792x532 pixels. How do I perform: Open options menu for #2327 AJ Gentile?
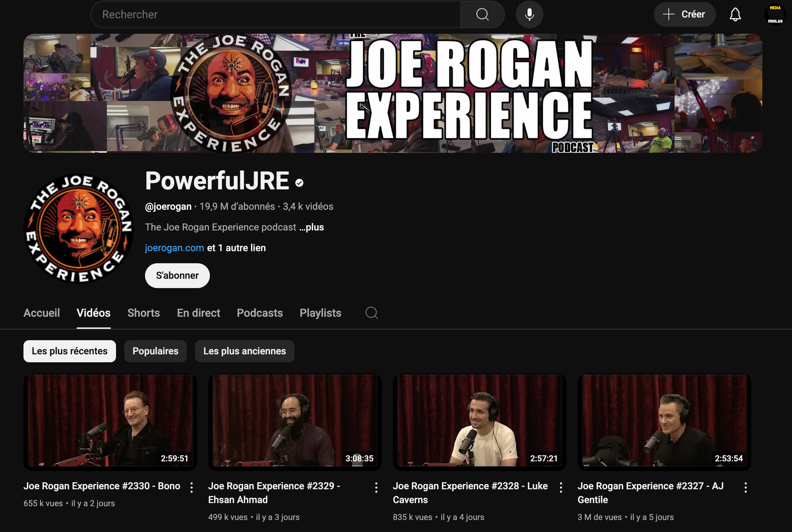[x=746, y=488]
